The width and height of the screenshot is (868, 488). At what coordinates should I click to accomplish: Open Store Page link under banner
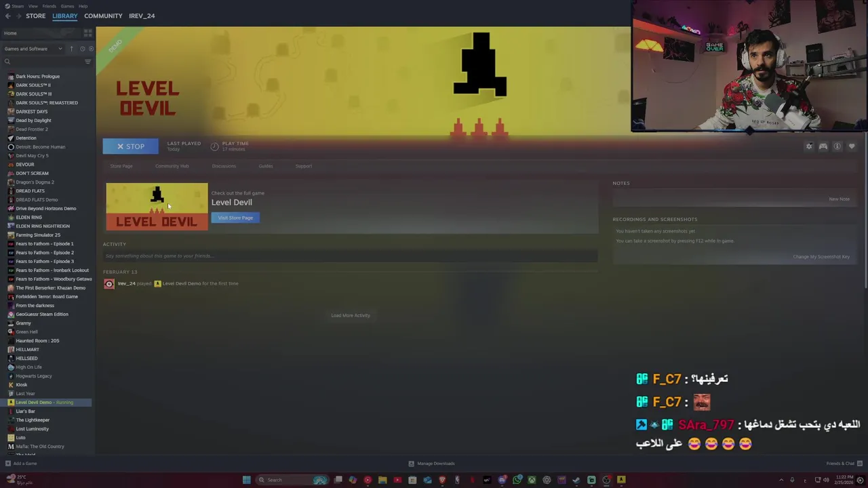click(121, 166)
